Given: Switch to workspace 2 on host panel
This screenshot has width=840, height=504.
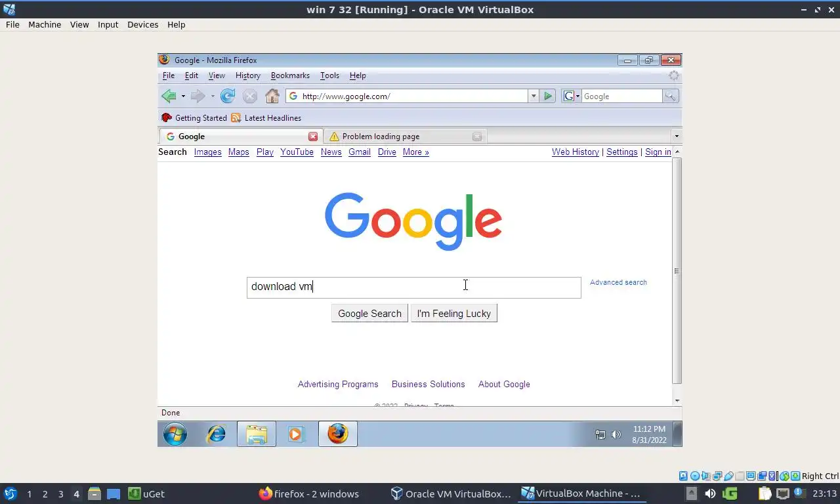Looking at the screenshot, I should coord(45,493).
